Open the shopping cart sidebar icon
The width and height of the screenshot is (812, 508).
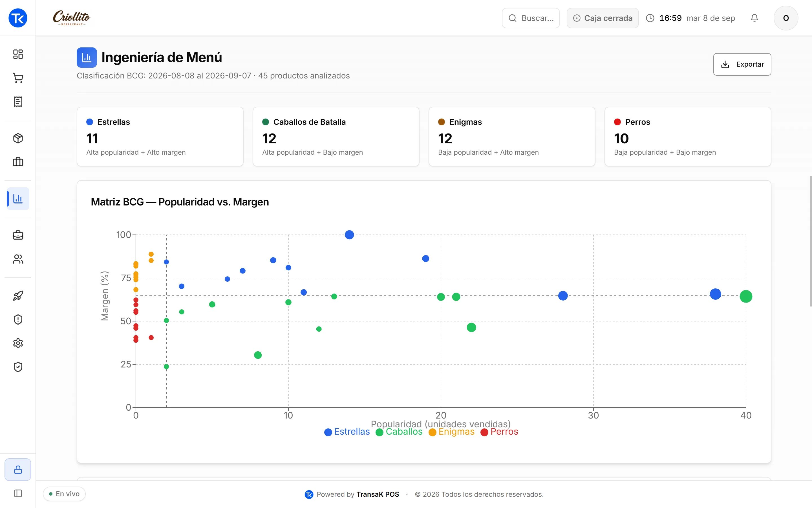[x=18, y=78]
